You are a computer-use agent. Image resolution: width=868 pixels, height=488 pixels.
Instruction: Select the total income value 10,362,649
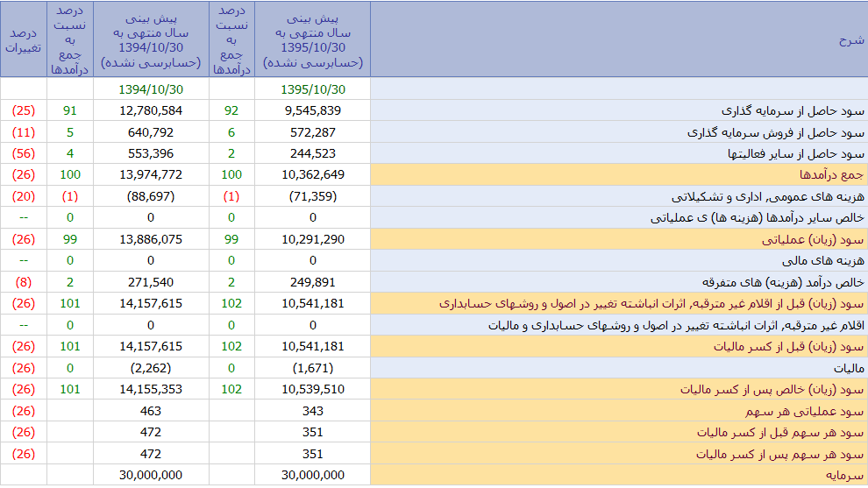click(313, 175)
